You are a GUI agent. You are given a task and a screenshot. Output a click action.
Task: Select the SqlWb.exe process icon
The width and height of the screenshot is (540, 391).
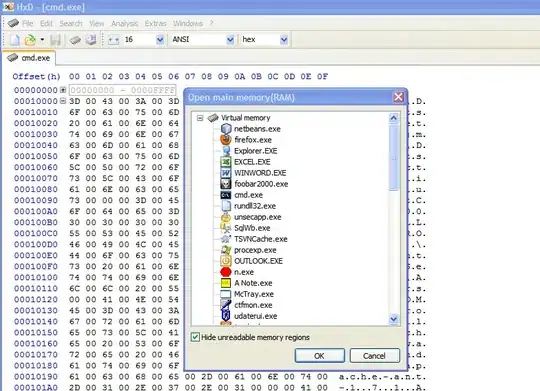point(226,228)
